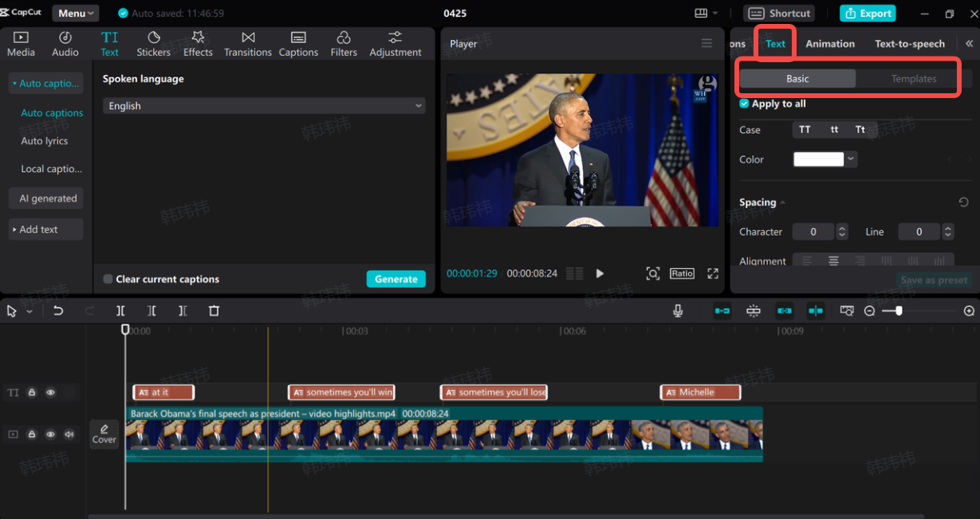Click the microphone record voiceover icon
The height and width of the screenshot is (519, 980).
click(x=678, y=311)
